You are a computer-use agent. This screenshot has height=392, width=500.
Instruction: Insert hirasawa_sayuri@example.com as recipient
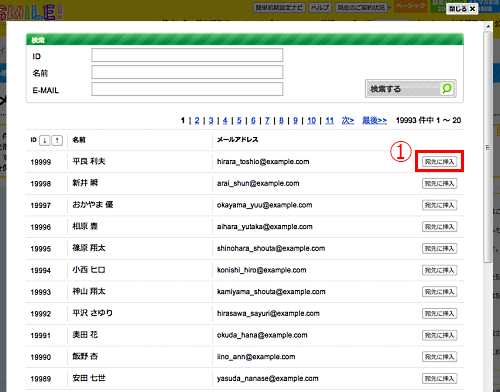point(439,313)
